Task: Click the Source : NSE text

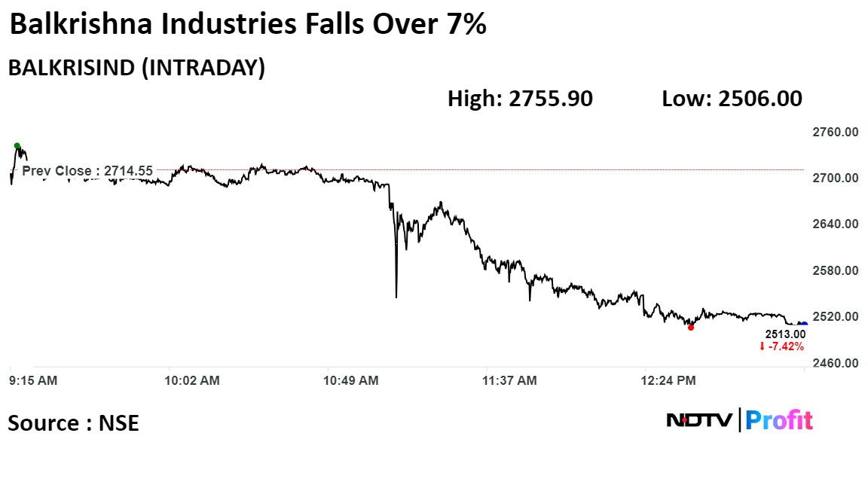Action: click(74, 423)
